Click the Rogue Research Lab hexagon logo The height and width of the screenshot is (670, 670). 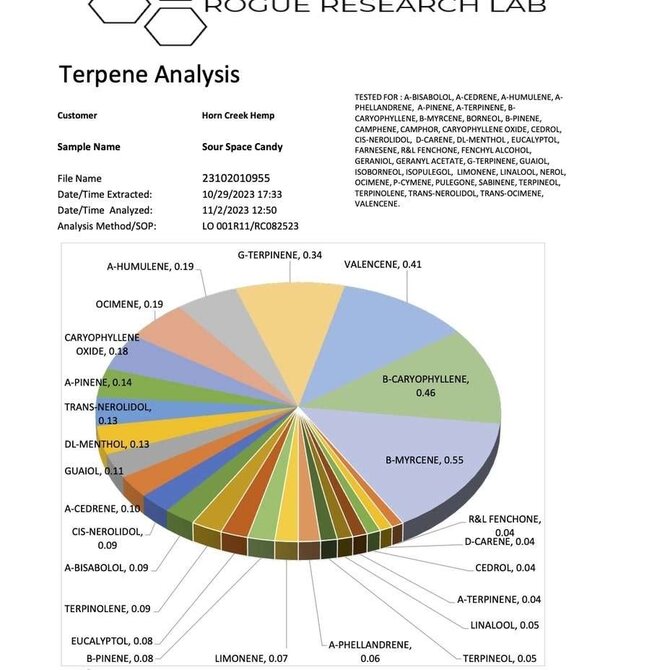click(147, 22)
